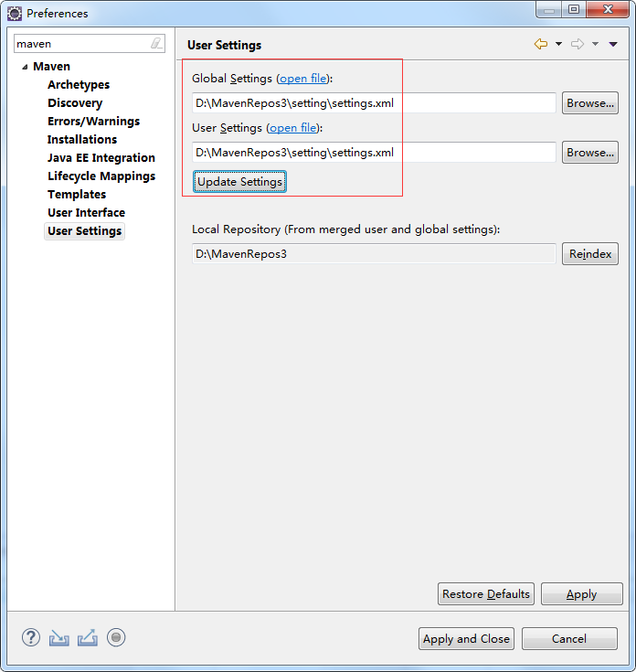Open the Archetypes preference page
The width and height of the screenshot is (636, 672).
coord(79,85)
